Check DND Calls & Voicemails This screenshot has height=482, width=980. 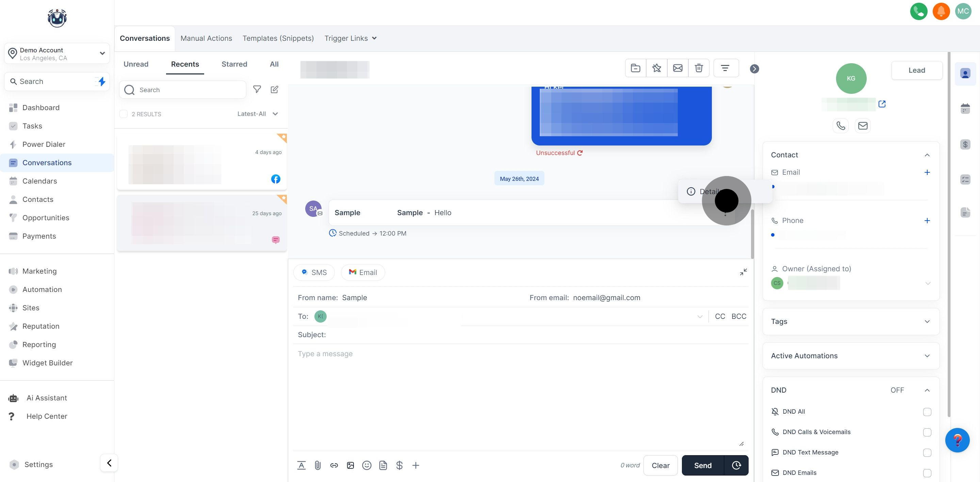[x=927, y=432]
